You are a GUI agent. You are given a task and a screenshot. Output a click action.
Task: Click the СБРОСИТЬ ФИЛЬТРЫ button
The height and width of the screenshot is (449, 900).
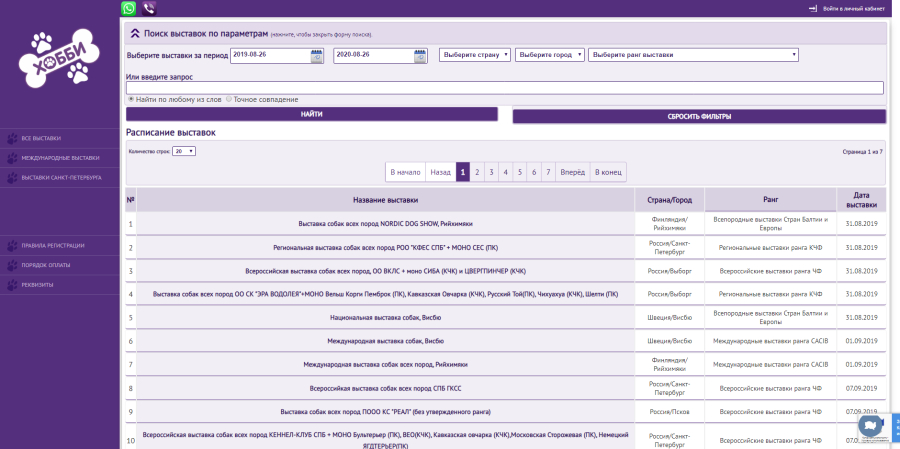pyautogui.click(x=699, y=117)
